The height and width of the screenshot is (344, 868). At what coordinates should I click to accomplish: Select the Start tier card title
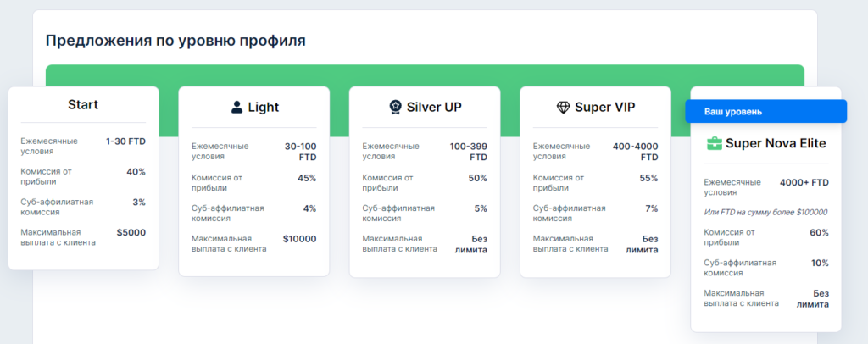pos(83,104)
